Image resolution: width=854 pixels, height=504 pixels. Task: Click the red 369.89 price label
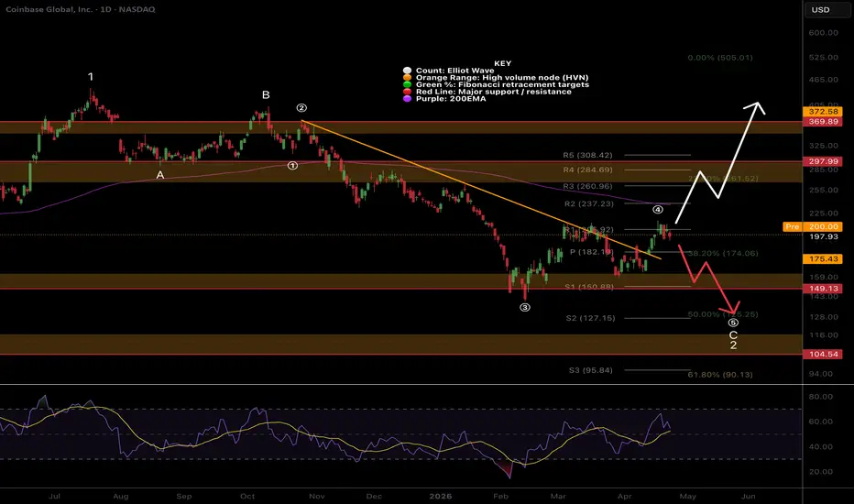click(x=823, y=122)
